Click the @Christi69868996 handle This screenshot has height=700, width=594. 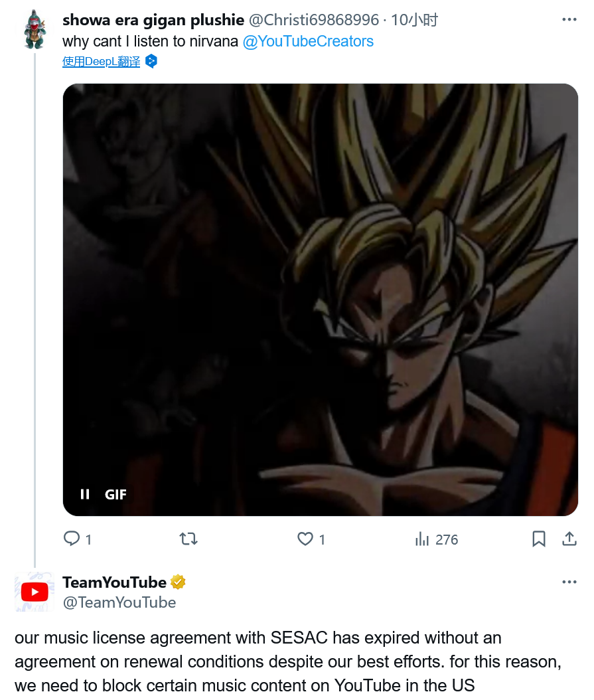pyautogui.click(x=313, y=20)
